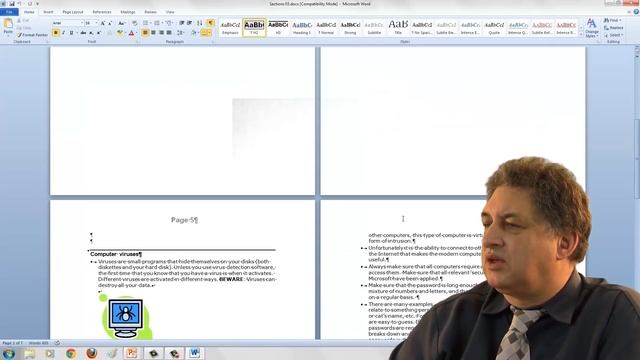Toggle Underline formatting
The width and height of the screenshot is (640, 360).
click(71, 33)
